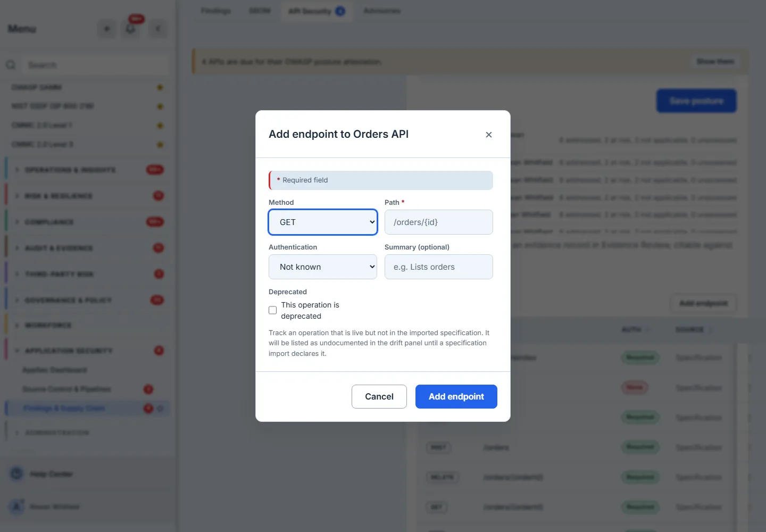Switch to the Advisories tab in the background page
The image size is (766, 532).
point(382,11)
